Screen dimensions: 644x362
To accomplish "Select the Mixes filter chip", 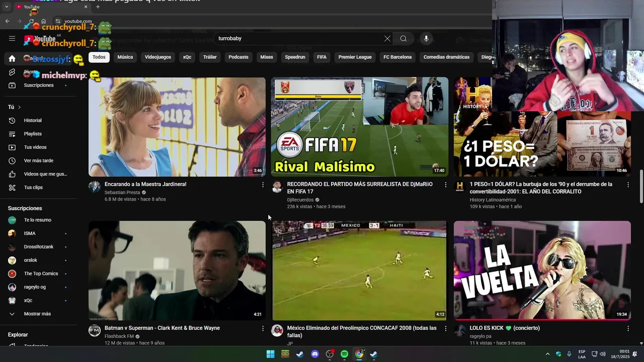I will coord(267,57).
